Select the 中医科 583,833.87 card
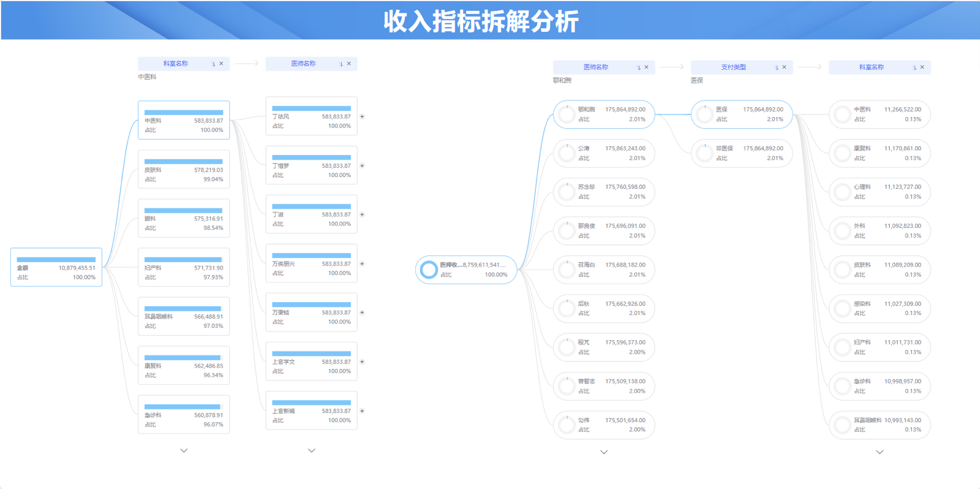Viewport: 980px width, 489px height. (x=184, y=120)
